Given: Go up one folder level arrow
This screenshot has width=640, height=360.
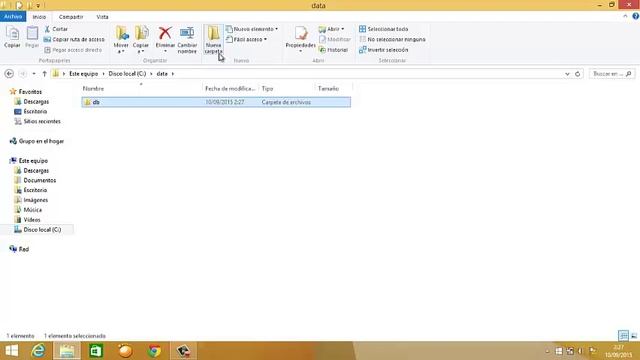Looking at the screenshot, I should tap(44, 74).
